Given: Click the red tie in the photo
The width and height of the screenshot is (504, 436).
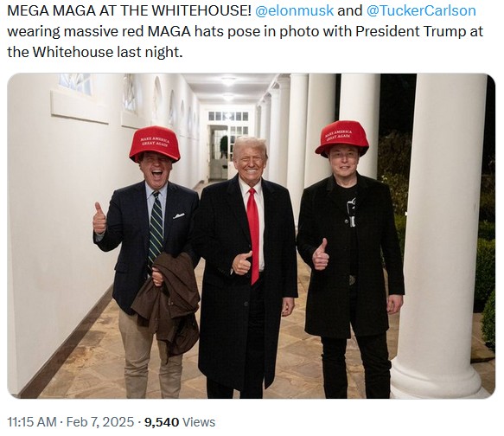Looking at the screenshot, I should pos(253,235).
